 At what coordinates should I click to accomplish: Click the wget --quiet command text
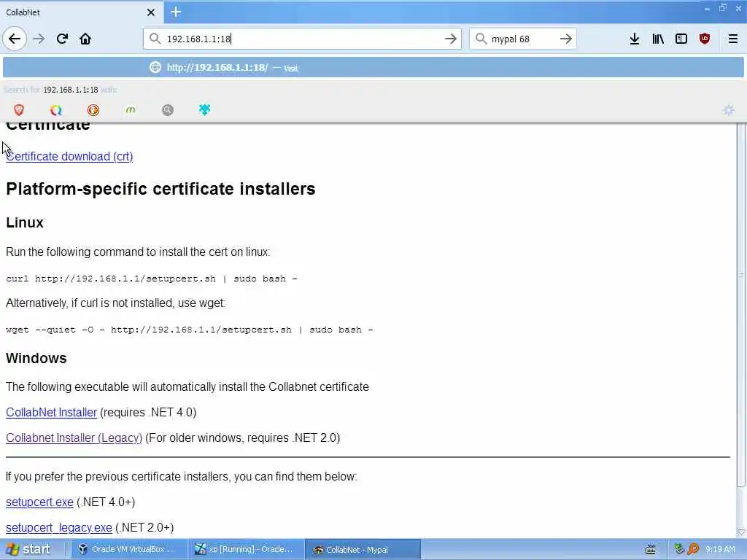(190, 330)
